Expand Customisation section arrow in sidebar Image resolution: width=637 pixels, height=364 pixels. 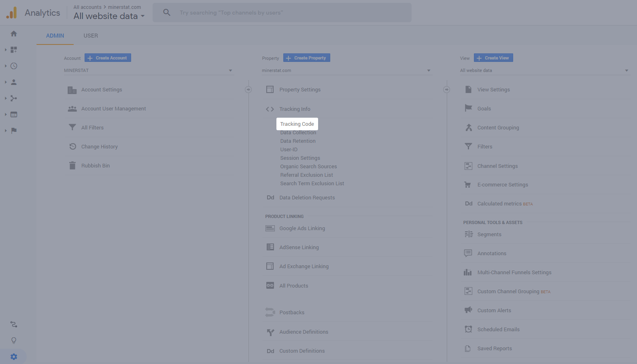pyautogui.click(x=6, y=50)
